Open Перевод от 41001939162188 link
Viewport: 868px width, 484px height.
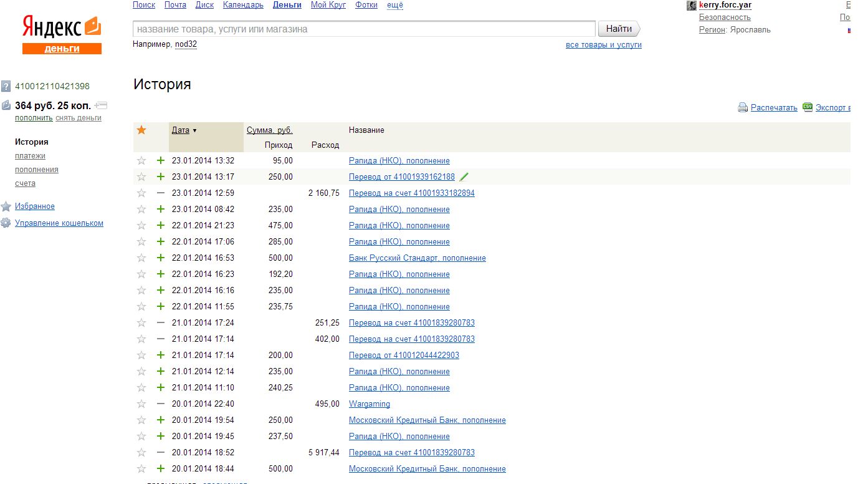click(402, 177)
